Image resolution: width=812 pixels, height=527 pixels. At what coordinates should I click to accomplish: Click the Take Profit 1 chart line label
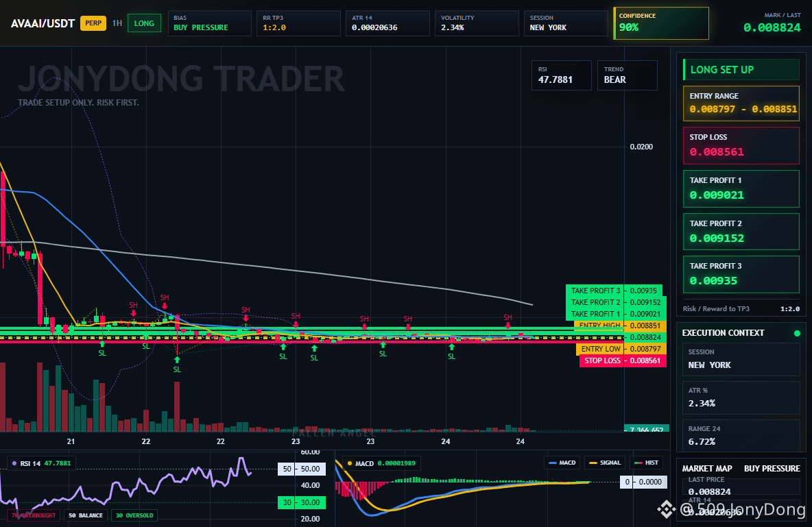pyautogui.click(x=595, y=314)
